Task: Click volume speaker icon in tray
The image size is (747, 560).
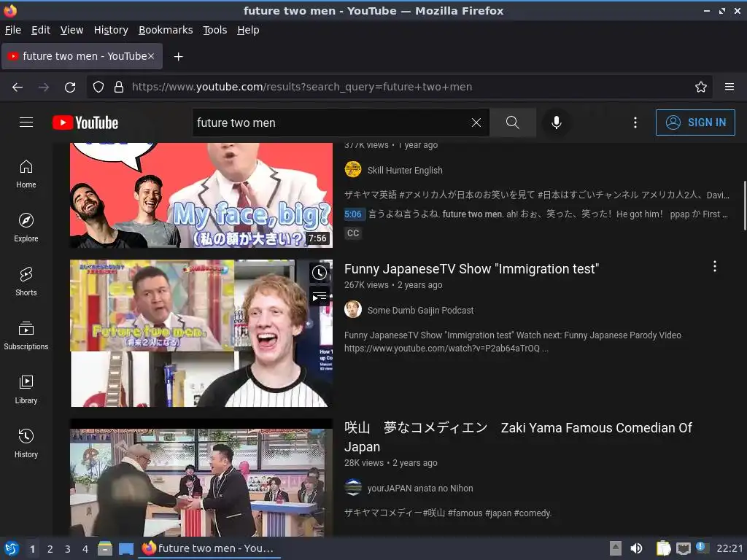Action: click(x=636, y=548)
